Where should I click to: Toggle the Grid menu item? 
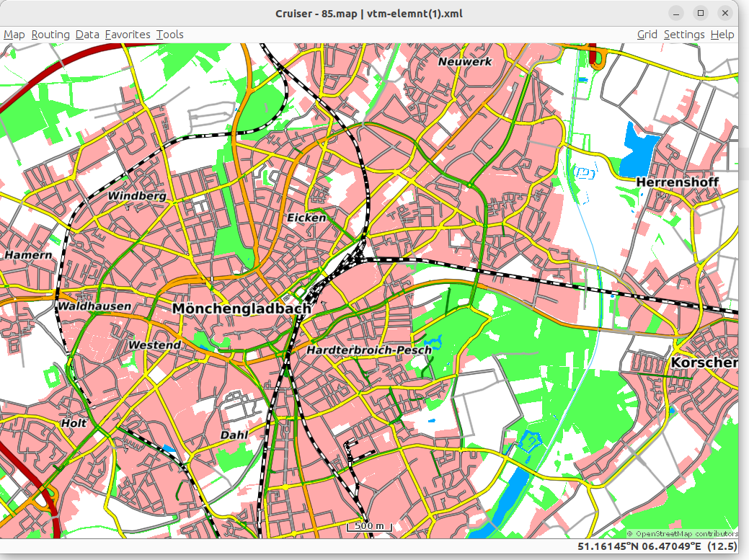pyautogui.click(x=647, y=35)
